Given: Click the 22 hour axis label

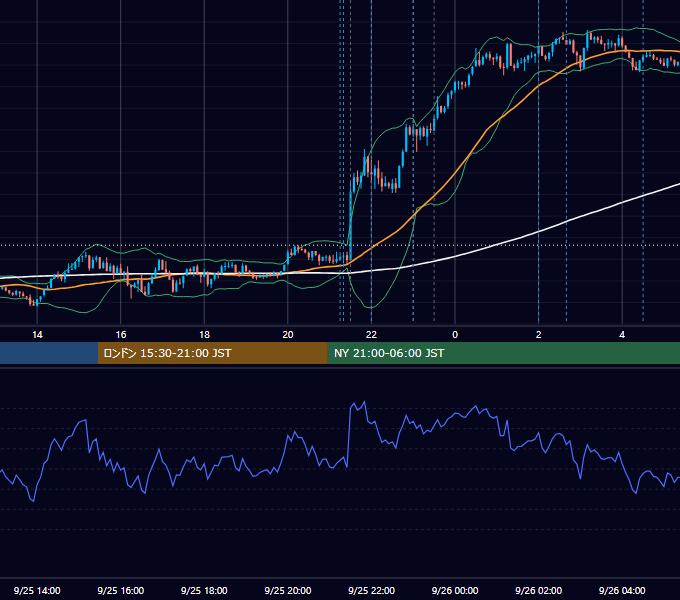Looking at the screenshot, I should pyautogui.click(x=371, y=335).
